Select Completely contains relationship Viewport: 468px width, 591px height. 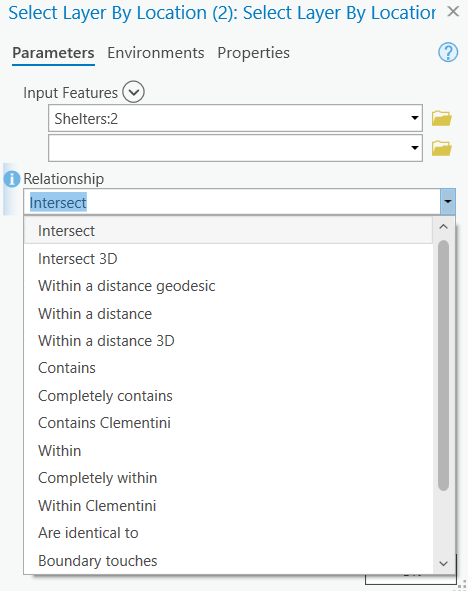pyautogui.click(x=228, y=396)
